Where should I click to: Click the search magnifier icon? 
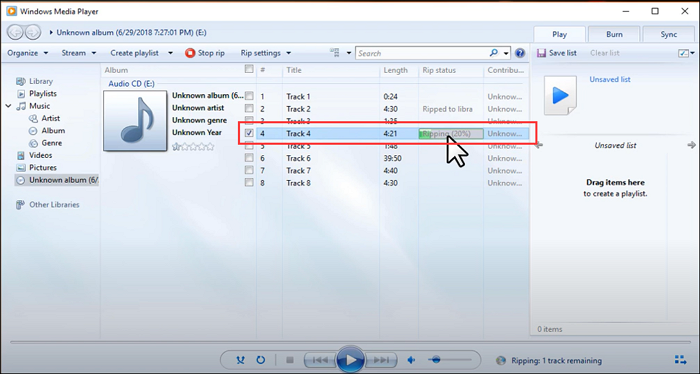(x=494, y=53)
